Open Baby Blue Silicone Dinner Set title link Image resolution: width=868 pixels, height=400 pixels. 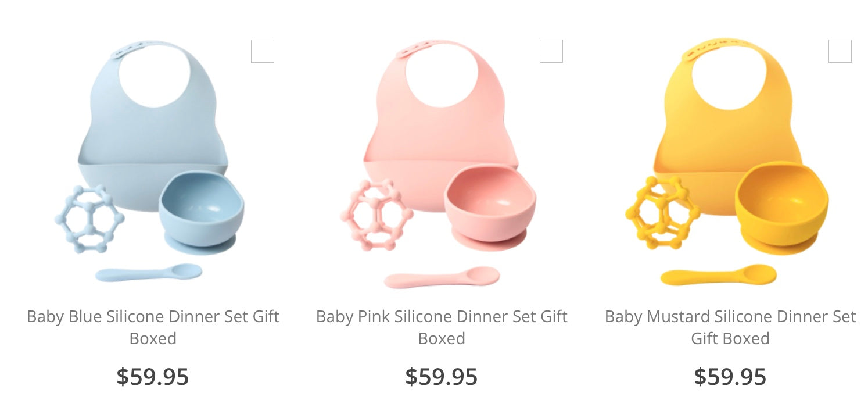click(153, 327)
